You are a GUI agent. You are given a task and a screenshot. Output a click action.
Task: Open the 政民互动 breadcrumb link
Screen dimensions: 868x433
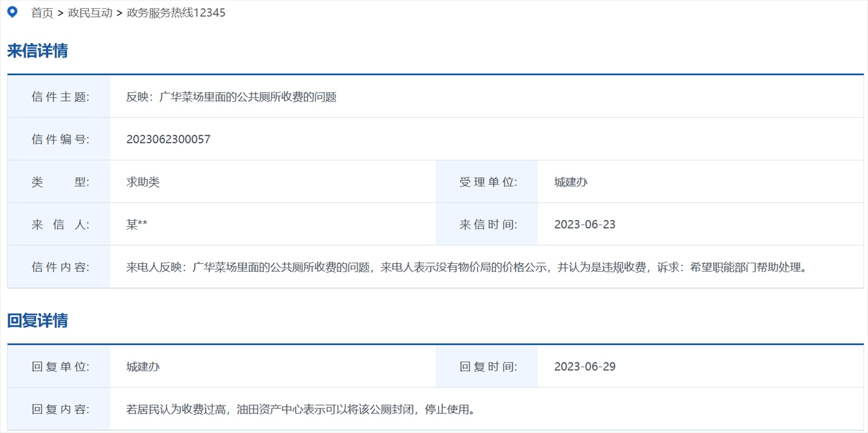[90, 13]
